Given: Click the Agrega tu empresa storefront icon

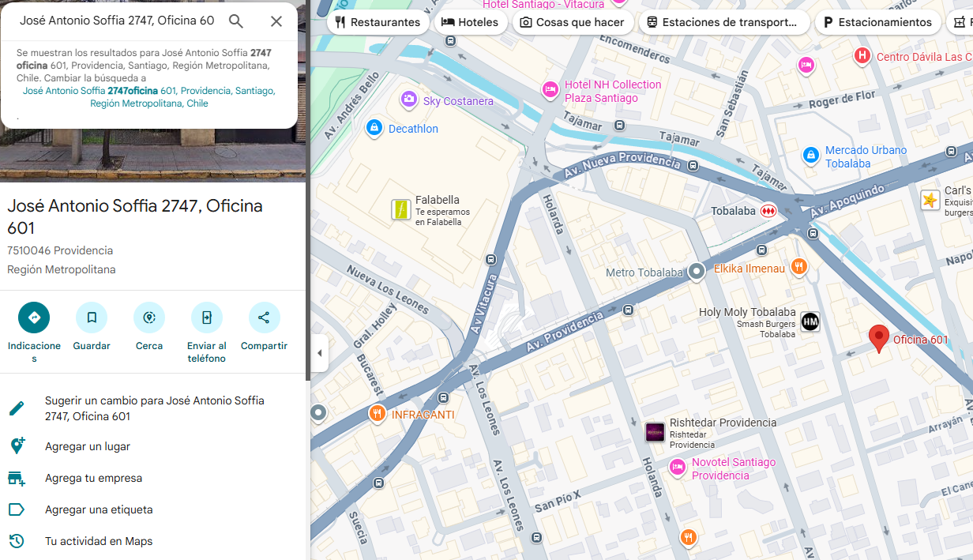Looking at the screenshot, I should click(17, 478).
